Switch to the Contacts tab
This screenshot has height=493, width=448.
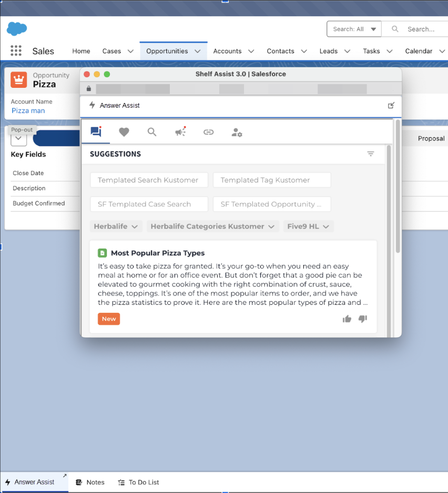tap(281, 51)
